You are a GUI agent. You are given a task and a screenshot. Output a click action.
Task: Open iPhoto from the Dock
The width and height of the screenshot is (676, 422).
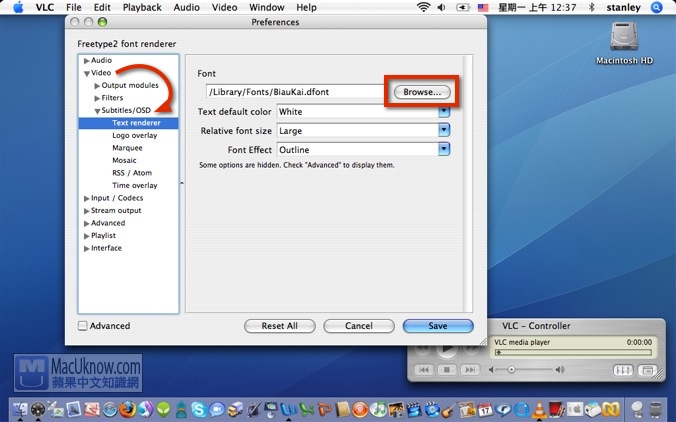396,409
